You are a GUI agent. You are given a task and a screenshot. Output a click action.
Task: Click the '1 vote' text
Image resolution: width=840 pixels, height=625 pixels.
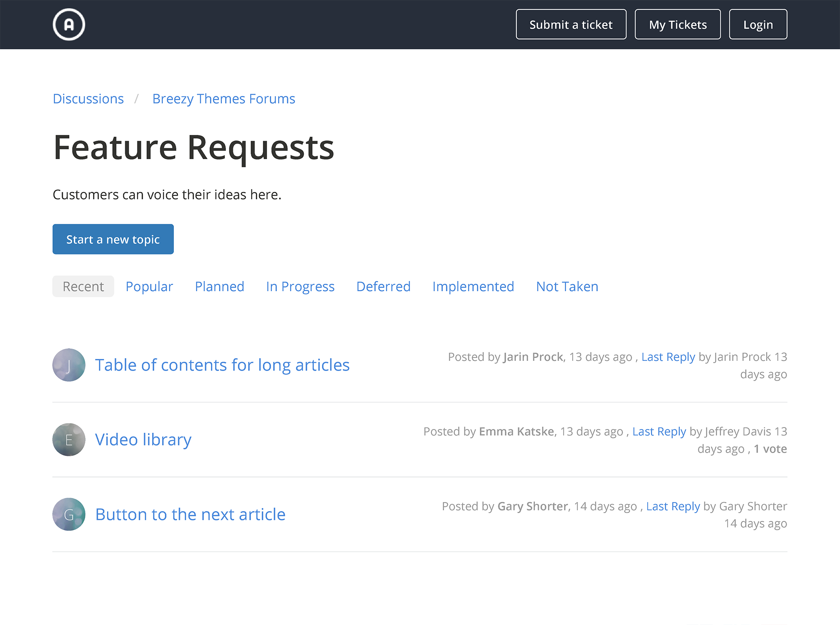[x=770, y=449]
